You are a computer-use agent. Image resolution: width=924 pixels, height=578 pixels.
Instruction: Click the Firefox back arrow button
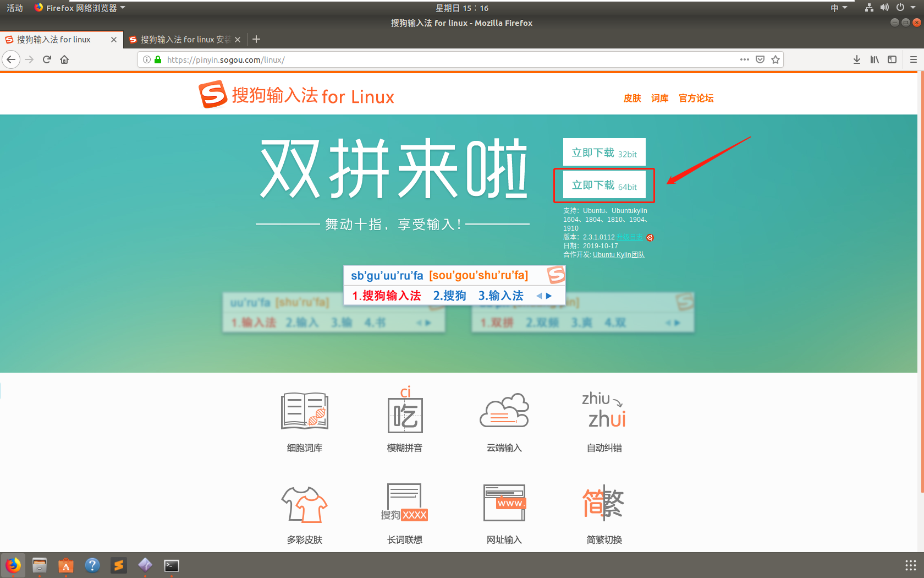[x=11, y=59]
